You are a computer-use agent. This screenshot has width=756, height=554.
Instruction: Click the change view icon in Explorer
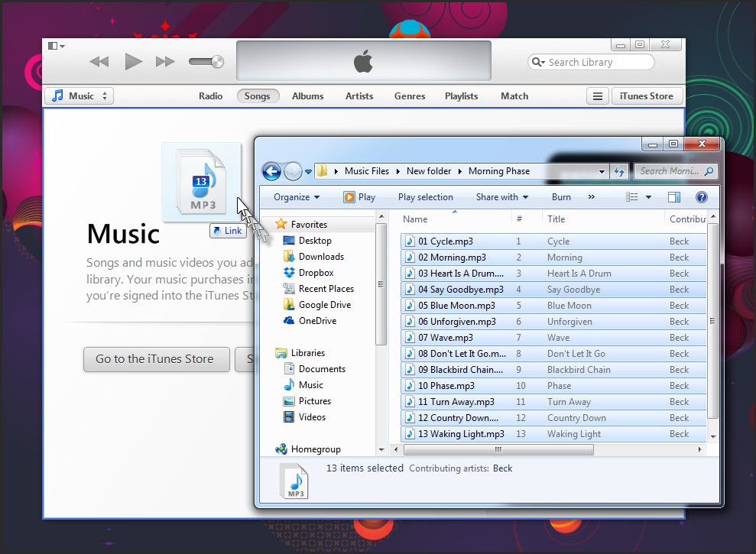(631, 197)
